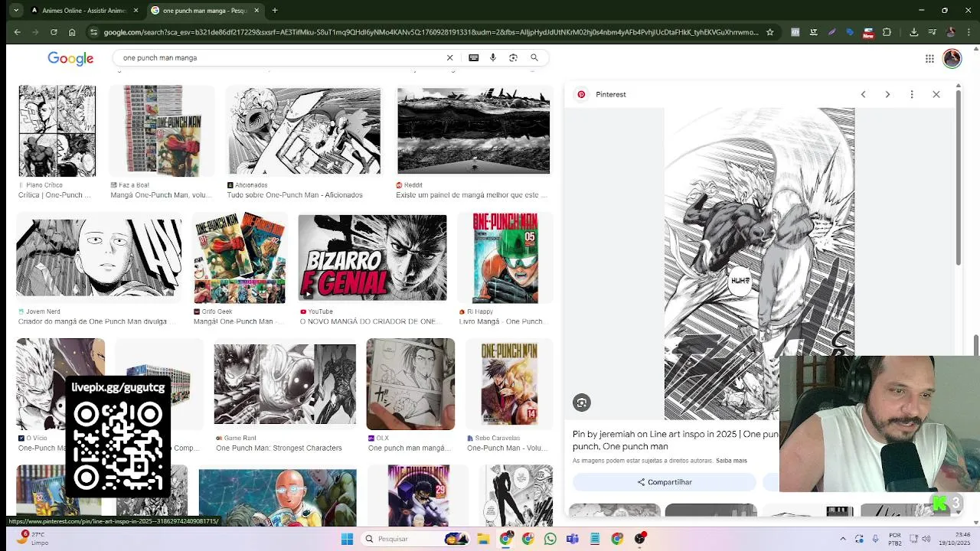The width and height of the screenshot is (980, 551).
Task: Open the browser home page icon
Action: tap(72, 32)
